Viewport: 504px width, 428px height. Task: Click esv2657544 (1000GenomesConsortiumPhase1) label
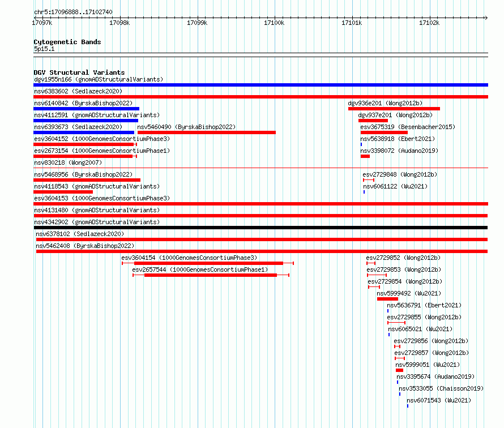tap(200, 269)
